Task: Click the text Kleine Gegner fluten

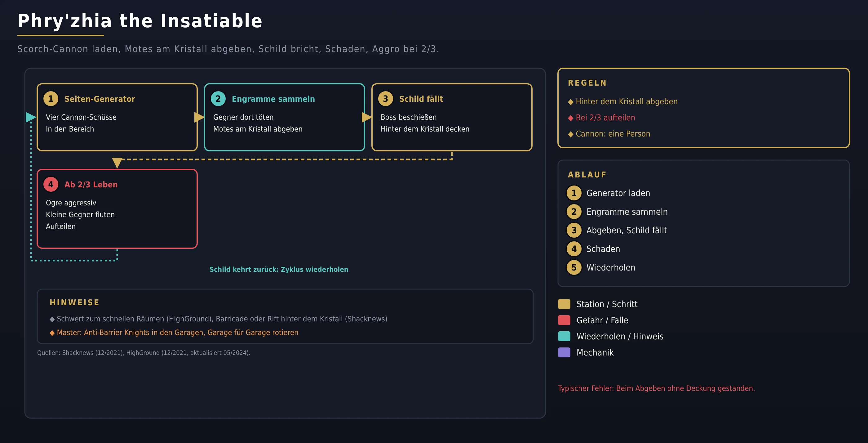Action: click(x=80, y=214)
